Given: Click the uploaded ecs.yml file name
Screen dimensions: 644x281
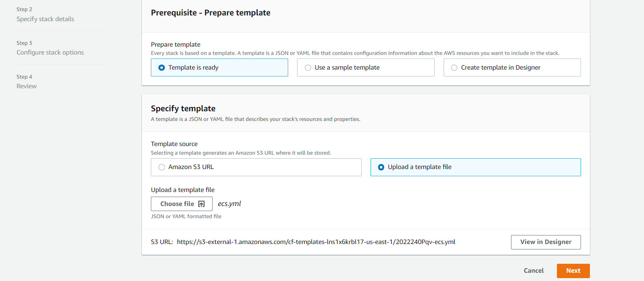Looking at the screenshot, I should (229, 204).
